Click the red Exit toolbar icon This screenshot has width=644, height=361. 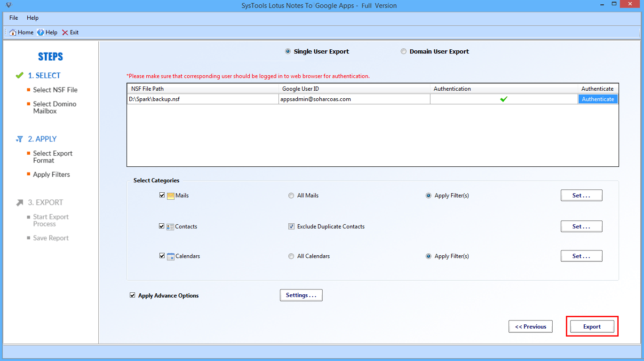pos(65,32)
